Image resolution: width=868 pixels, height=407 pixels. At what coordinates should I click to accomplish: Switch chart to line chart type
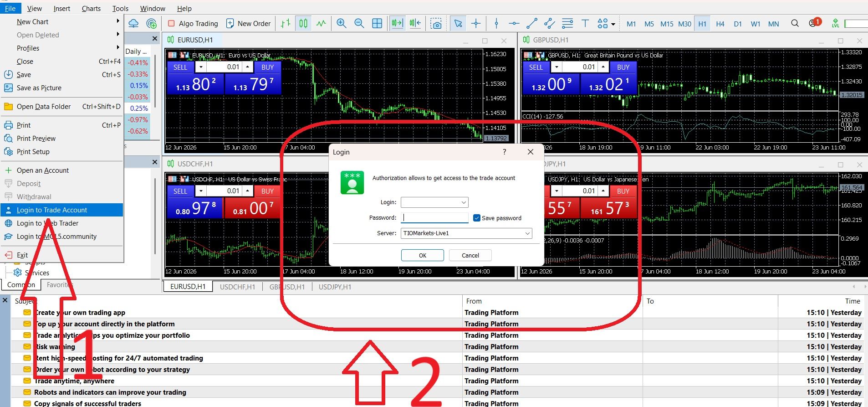(321, 23)
